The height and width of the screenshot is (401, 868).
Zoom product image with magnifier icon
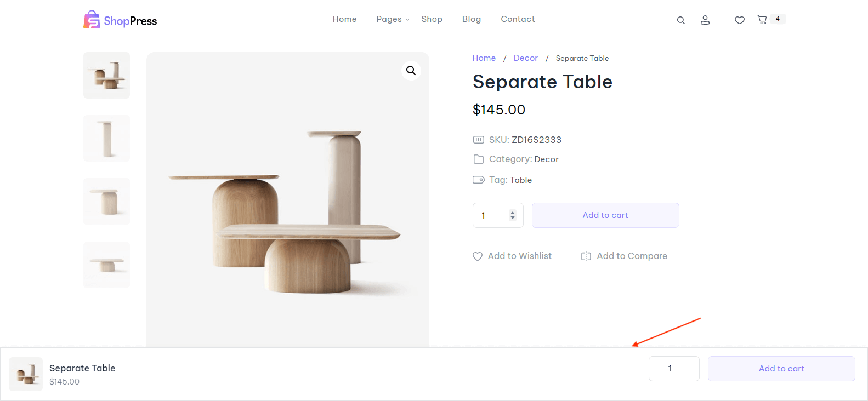coord(411,71)
